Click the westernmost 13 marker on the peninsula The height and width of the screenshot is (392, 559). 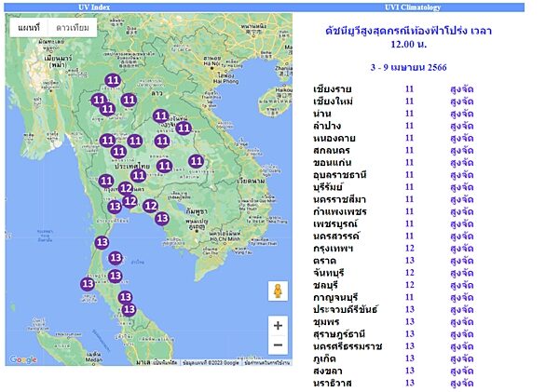(x=88, y=284)
